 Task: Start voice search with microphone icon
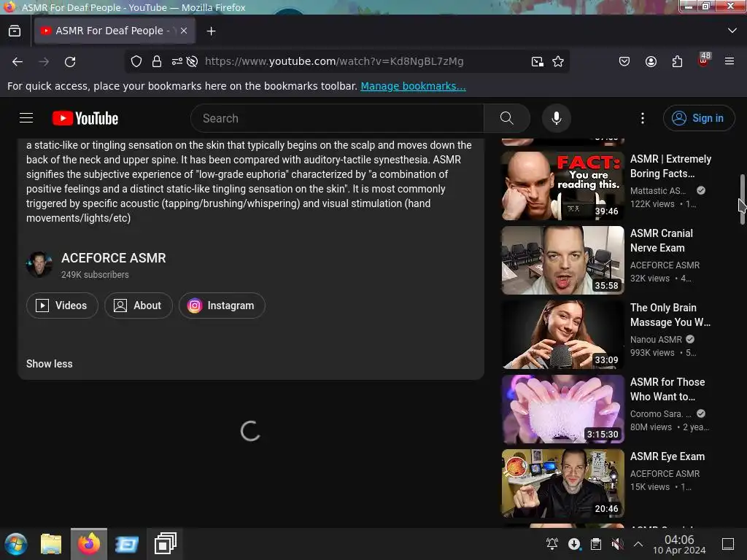tap(556, 118)
